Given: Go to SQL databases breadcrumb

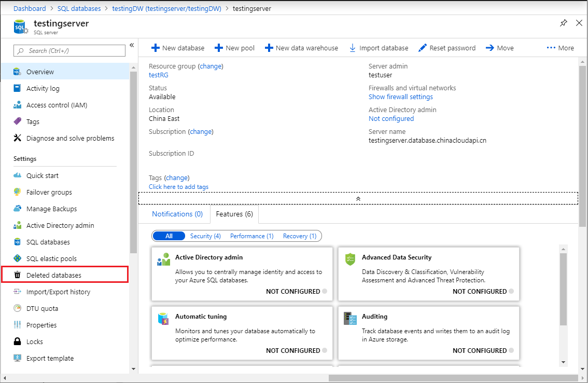Looking at the screenshot, I should tap(79, 8).
